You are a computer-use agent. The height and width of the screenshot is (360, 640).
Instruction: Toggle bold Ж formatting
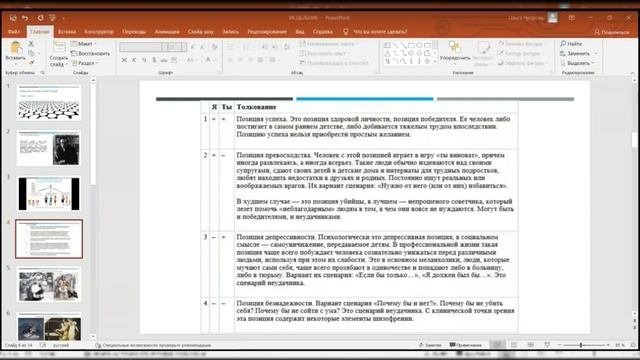(x=124, y=60)
